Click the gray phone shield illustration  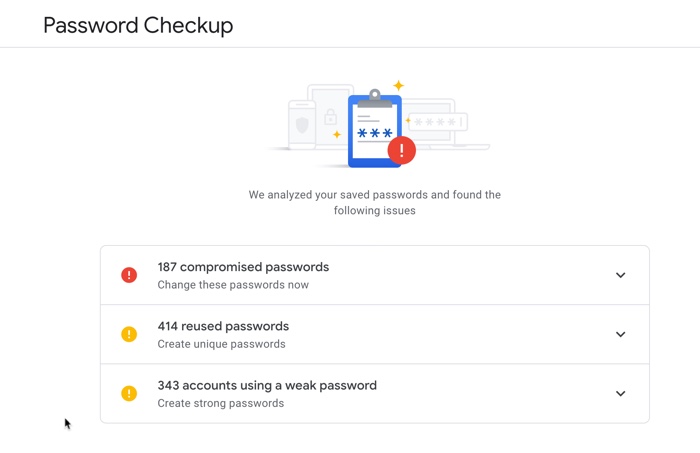coord(302,125)
